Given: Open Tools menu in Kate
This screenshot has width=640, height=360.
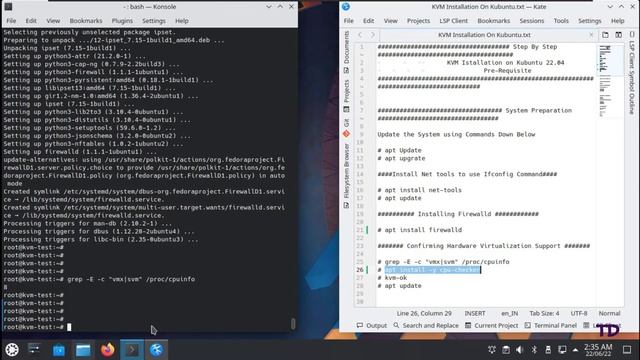Looking at the screenshot, I should (x=561, y=21).
